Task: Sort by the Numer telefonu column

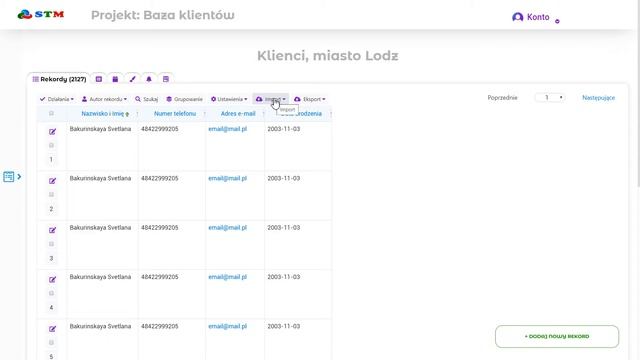Action: [x=175, y=114]
